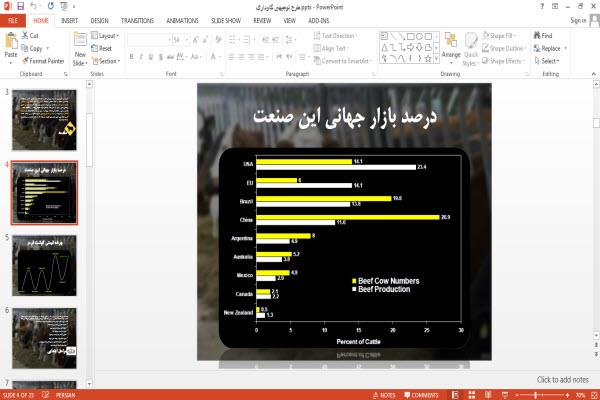Switch to the ANIMATIONS tab
Image resolution: width=600 pixels, height=400 pixels.
coord(183,21)
